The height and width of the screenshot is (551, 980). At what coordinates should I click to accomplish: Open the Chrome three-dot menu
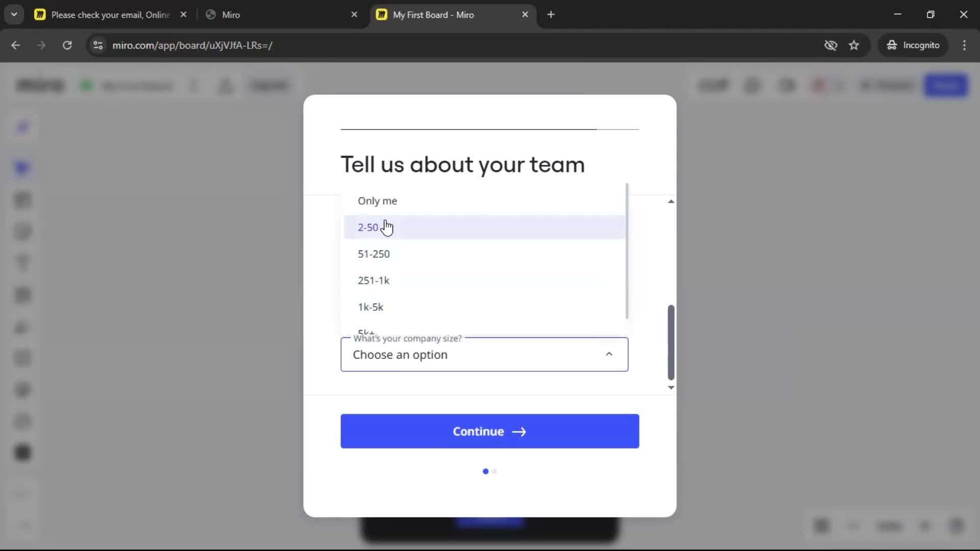(x=964, y=45)
